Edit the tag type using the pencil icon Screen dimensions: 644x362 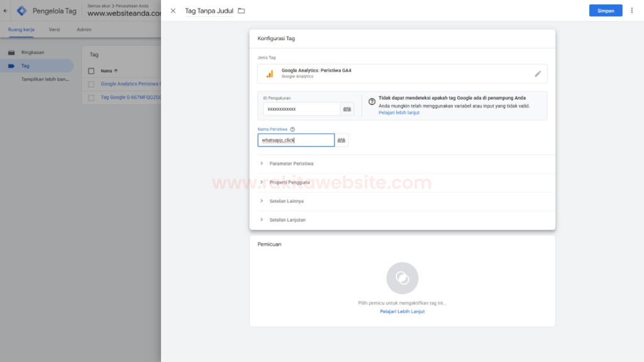click(x=538, y=74)
